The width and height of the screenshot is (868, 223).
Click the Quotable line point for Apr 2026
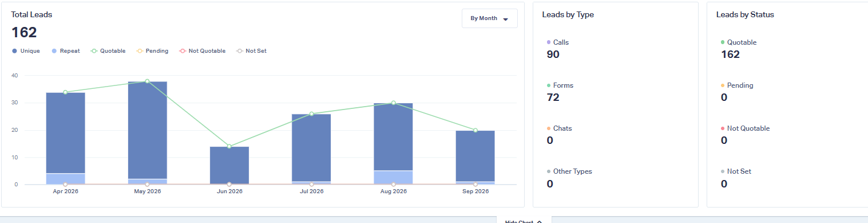[x=65, y=92]
